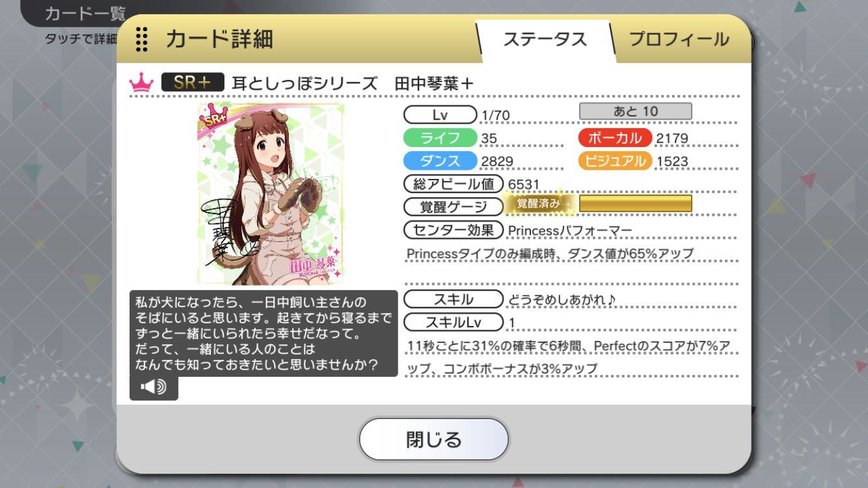Close the dialog with 閉じる button
Screen dimensions: 868x488
434,439
